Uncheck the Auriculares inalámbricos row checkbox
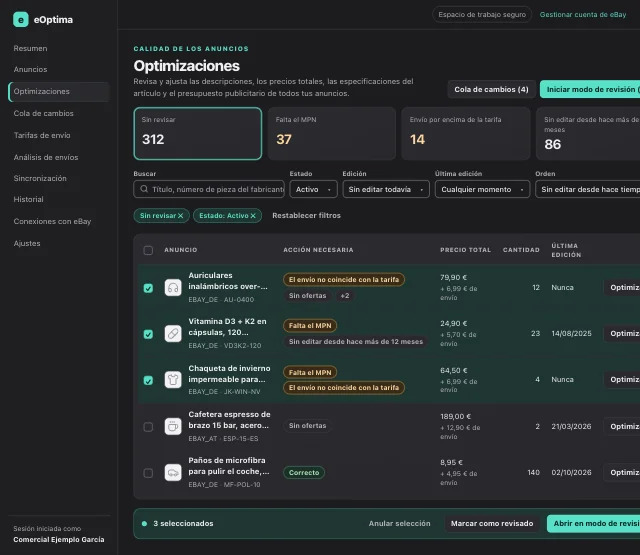The width and height of the screenshot is (640, 555). pyautogui.click(x=148, y=288)
